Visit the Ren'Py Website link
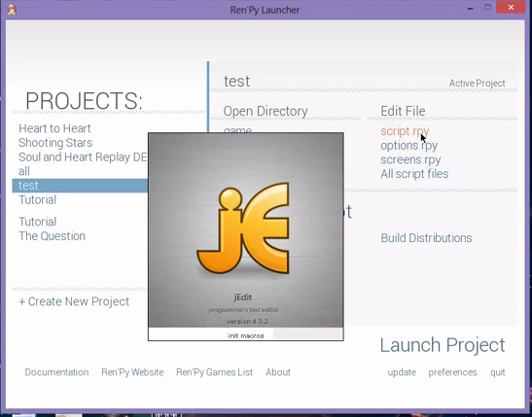Image resolution: width=532 pixels, height=417 pixels. (132, 372)
